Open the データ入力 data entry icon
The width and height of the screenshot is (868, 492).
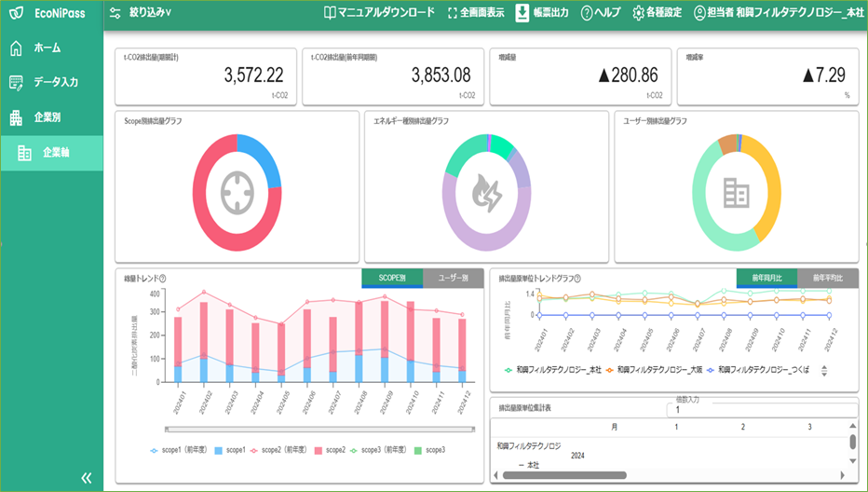tap(17, 83)
